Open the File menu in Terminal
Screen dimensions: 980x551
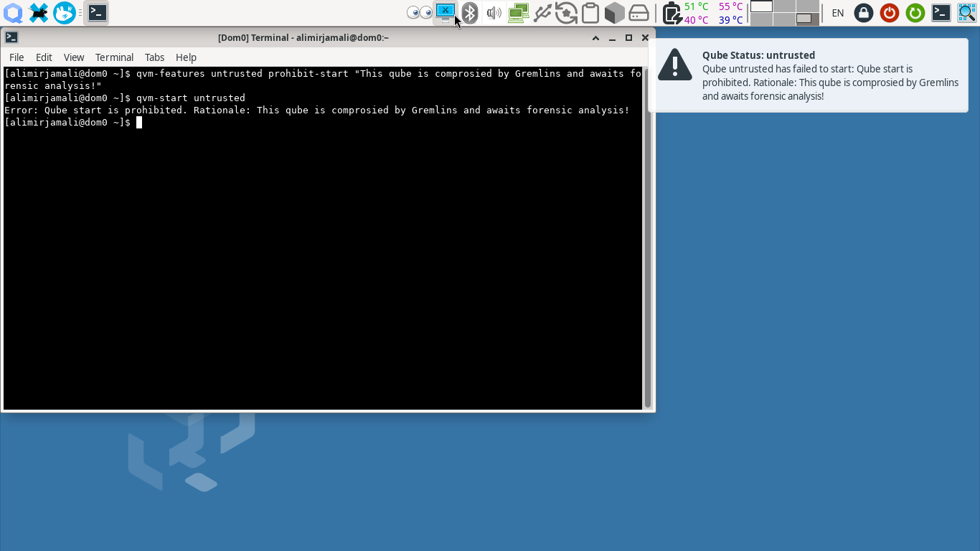[16, 57]
